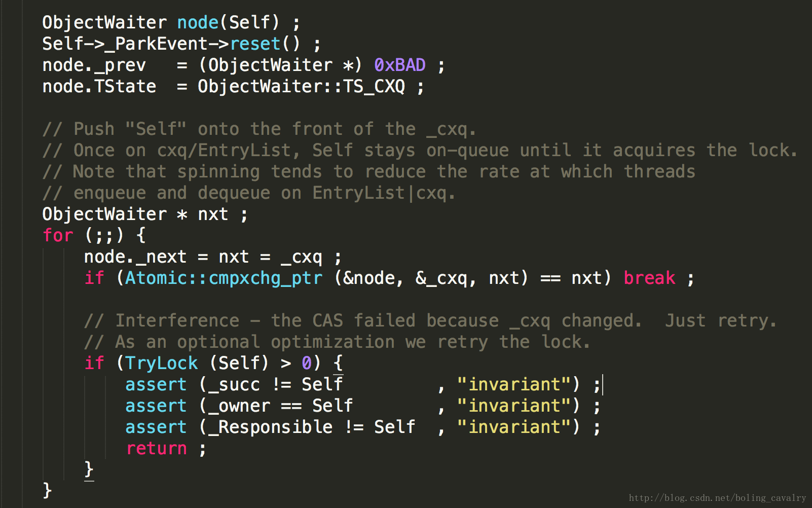The height and width of the screenshot is (508, 812).
Task: Click the return keyword
Action: pos(156,448)
